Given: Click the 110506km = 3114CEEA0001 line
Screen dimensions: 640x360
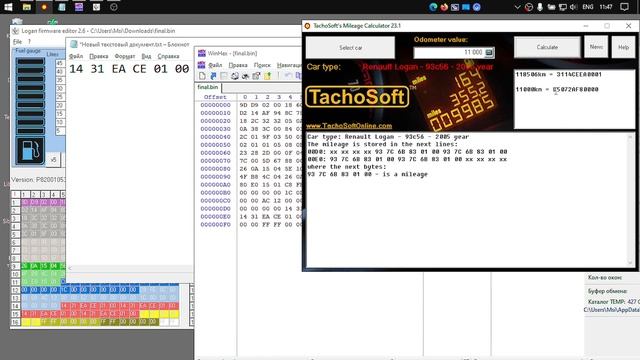Looking at the screenshot, I should click(558, 74).
